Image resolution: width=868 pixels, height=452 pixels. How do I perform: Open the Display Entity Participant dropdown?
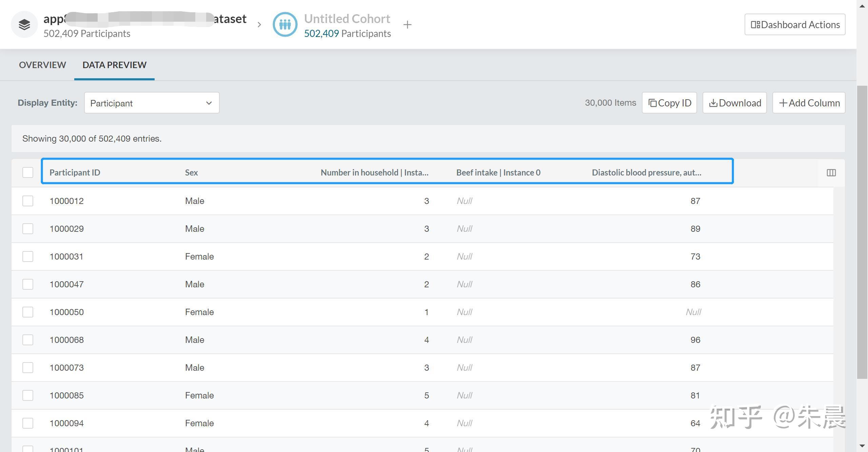[152, 103]
